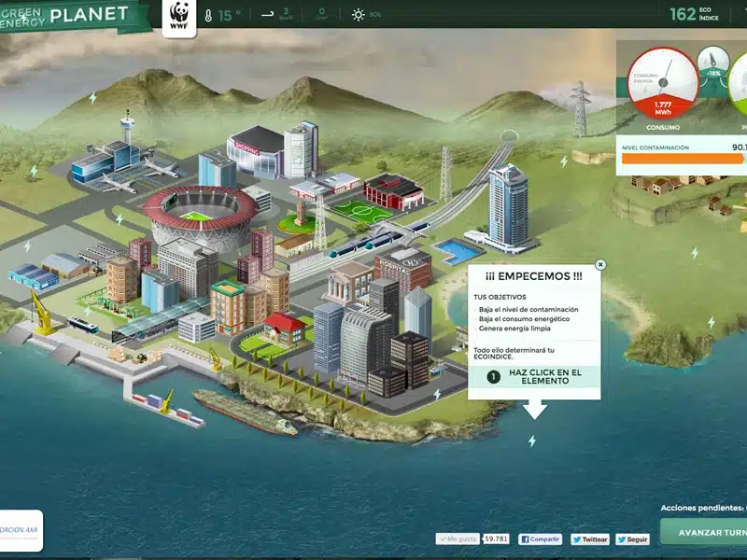The width and height of the screenshot is (747, 560).
Task: Click the Green Energy Planet banner logo
Action: [72, 16]
